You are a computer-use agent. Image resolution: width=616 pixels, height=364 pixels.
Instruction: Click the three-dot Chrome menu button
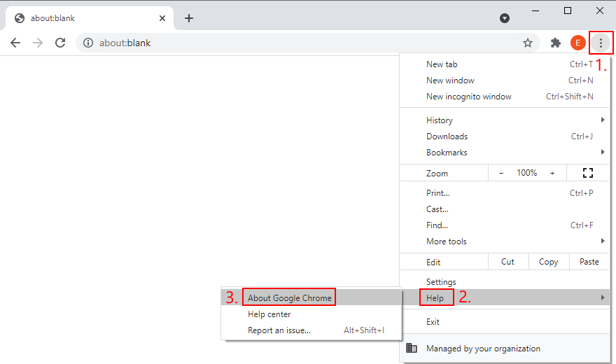tap(600, 43)
